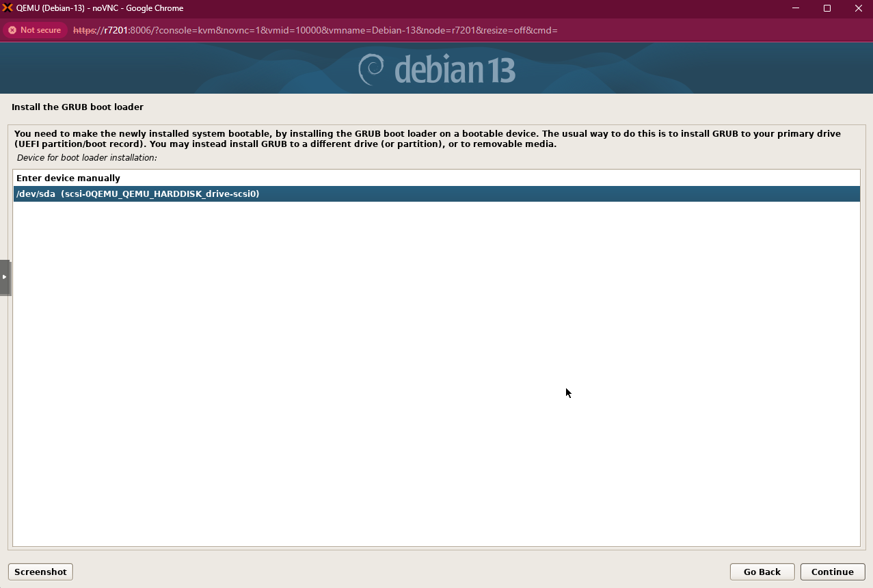Choose Enter device manually option
873x588 pixels.
click(68, 178)
